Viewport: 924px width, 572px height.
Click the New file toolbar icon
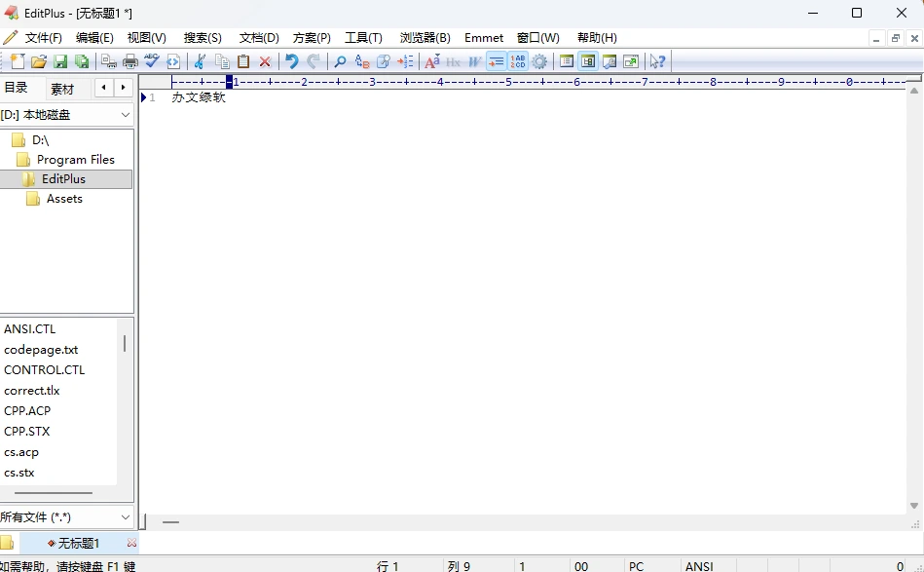click(x=17, y=61)
